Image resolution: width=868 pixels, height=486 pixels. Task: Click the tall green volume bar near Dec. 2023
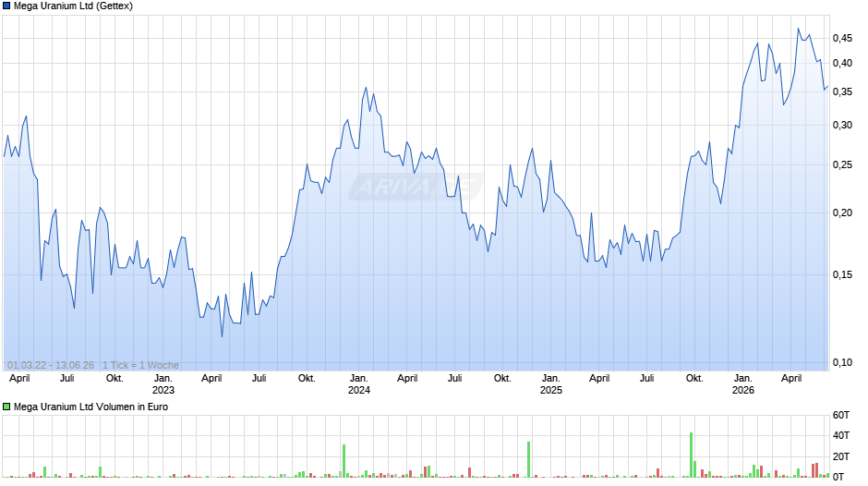(x=344, y=461)
